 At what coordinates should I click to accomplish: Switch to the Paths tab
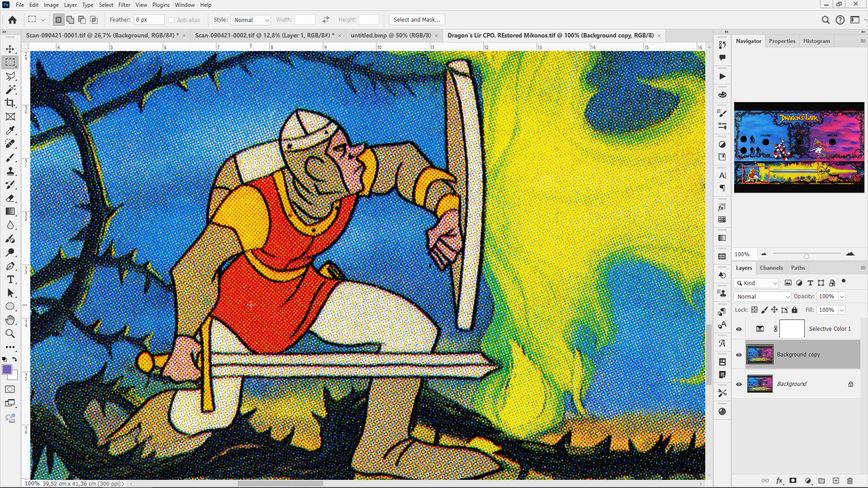tap(798, 268)
